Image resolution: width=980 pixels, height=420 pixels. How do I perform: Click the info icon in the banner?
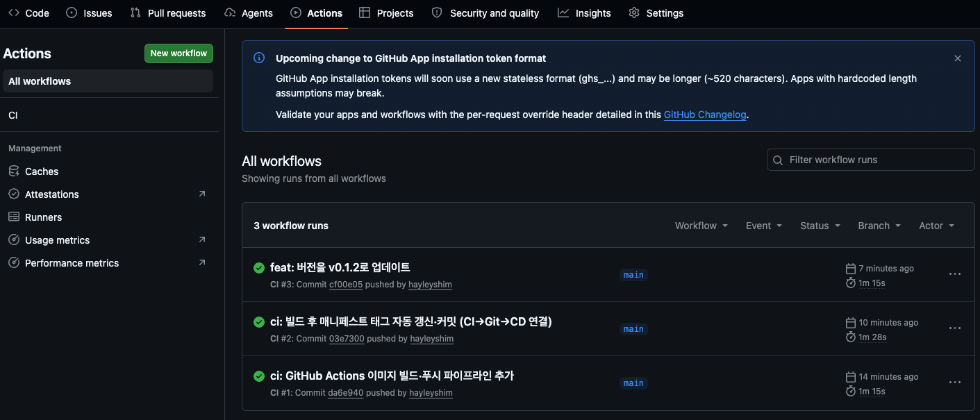pyautogui.click(x=259, y=58)
